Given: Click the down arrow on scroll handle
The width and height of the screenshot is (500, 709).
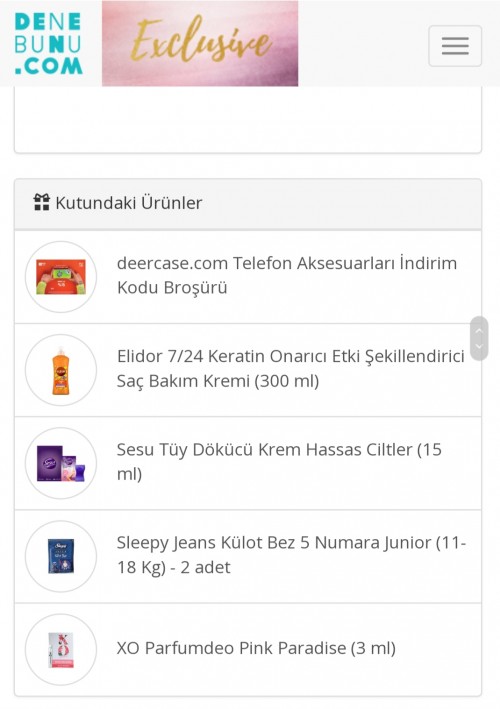Looking at the screenshot, I should pos(479,347).
